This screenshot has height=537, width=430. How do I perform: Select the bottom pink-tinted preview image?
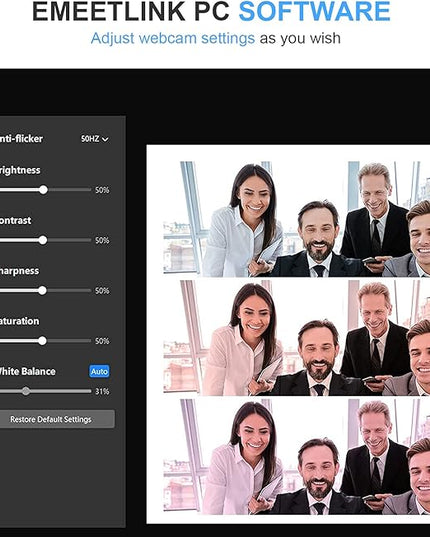coord(296,457)
